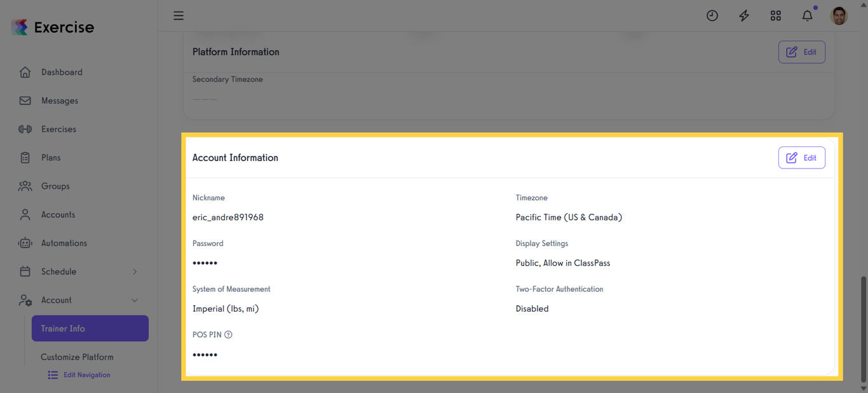The height and width of the screenshot is (393, 868).
Task: Select the Exercises dumbbell icon in sidebar
Action: 25,128
